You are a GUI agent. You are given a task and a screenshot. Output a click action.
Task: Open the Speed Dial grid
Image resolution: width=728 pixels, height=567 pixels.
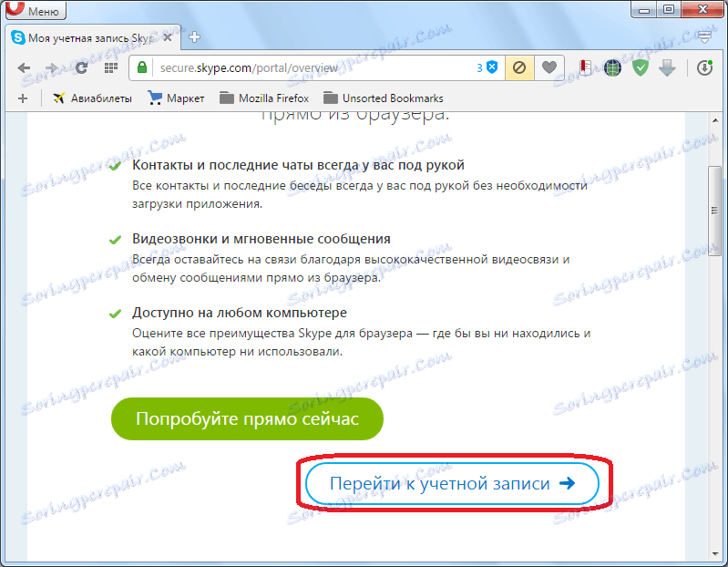(x=110, y=68)
